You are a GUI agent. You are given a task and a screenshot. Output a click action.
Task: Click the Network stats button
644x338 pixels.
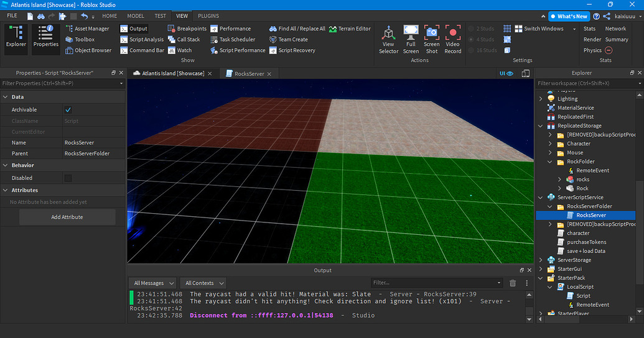615,29
